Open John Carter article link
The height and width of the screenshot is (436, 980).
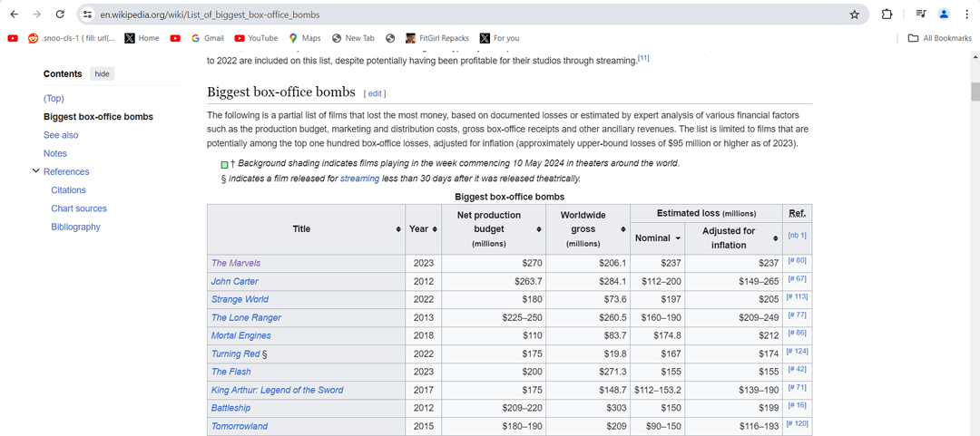point(234,281)
